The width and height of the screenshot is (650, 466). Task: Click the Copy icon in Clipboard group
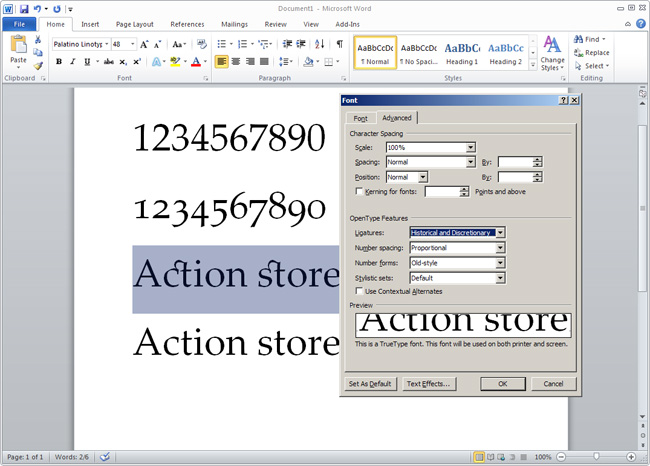(38, 53)
